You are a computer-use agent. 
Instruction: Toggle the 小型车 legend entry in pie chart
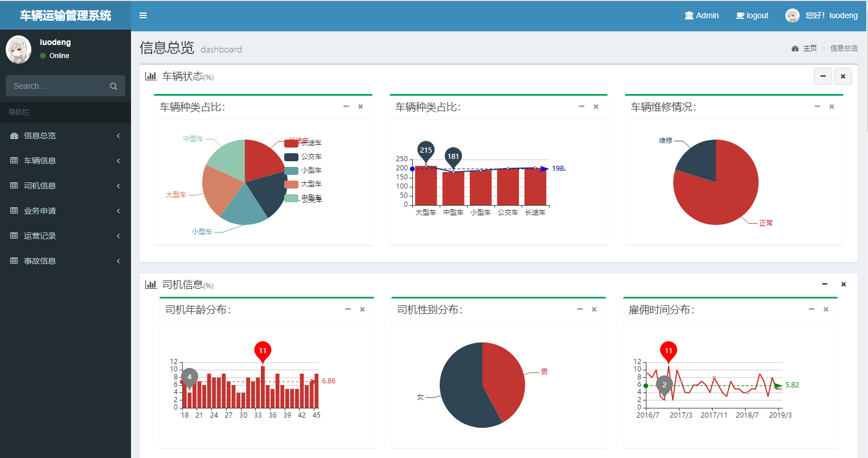[x=303, y=170]
